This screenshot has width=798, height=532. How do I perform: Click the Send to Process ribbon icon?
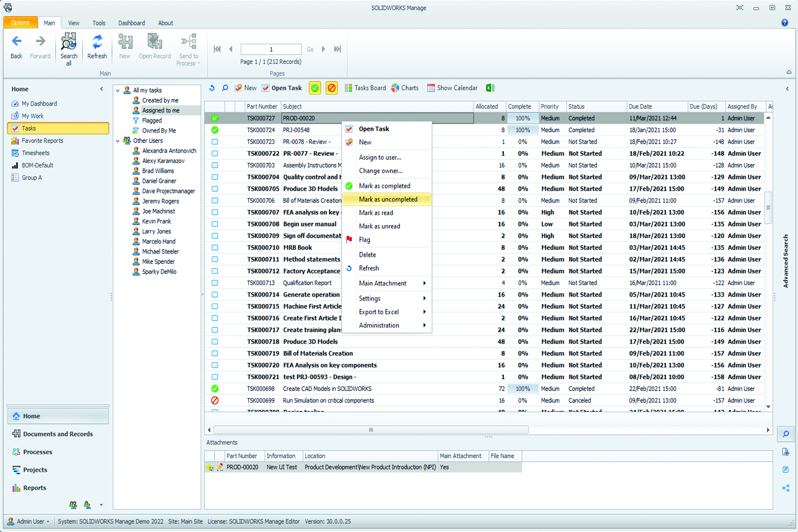tap(189, 42)
